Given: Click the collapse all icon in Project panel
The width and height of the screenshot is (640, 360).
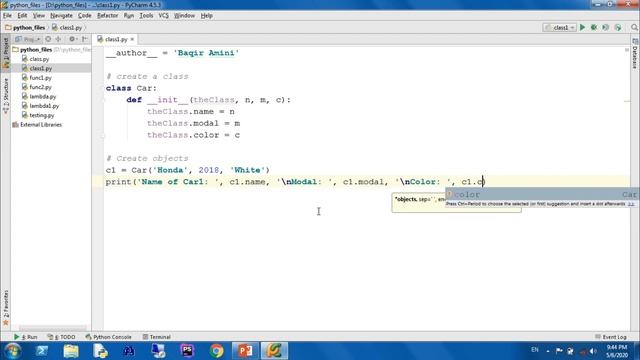Looking at the screenshot, I should point(58,39).
